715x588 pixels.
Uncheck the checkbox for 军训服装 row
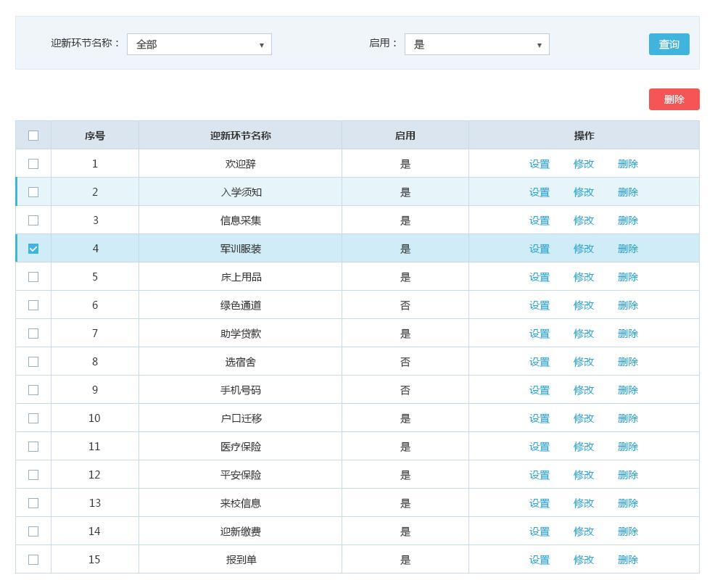[x=33, y=249]
